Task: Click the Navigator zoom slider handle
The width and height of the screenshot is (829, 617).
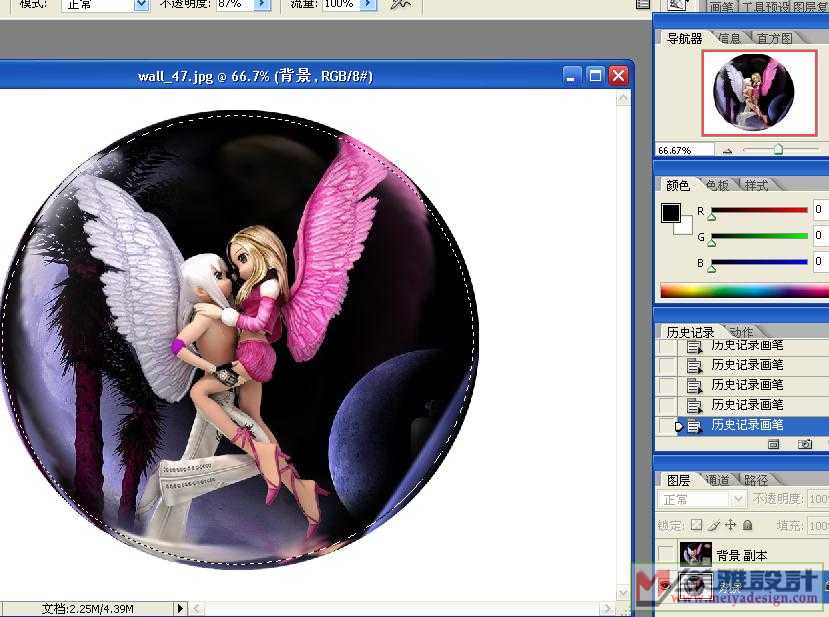Action: tap(778, 150)
